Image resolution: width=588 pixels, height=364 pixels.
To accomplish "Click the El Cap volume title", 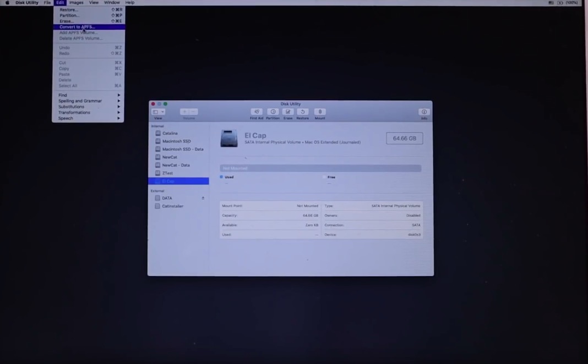I will pos(255,136).
